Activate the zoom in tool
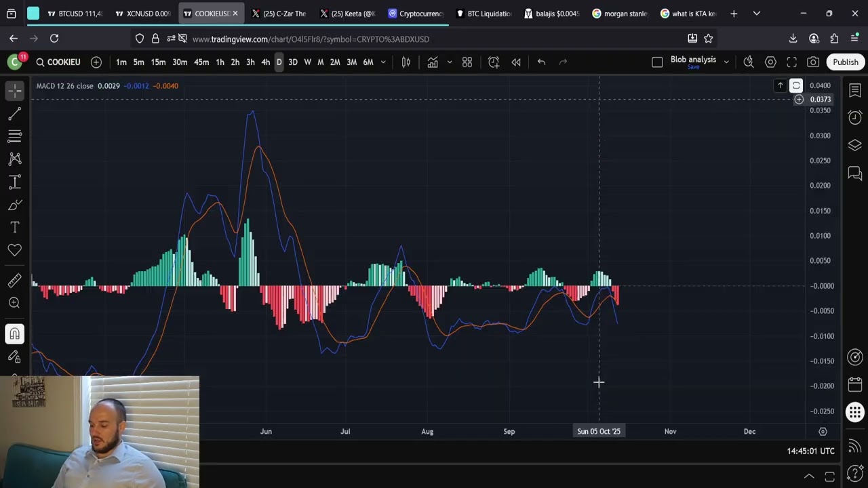Image resolution: width=868 pixels, height=488 pixels. coord(14,303)
